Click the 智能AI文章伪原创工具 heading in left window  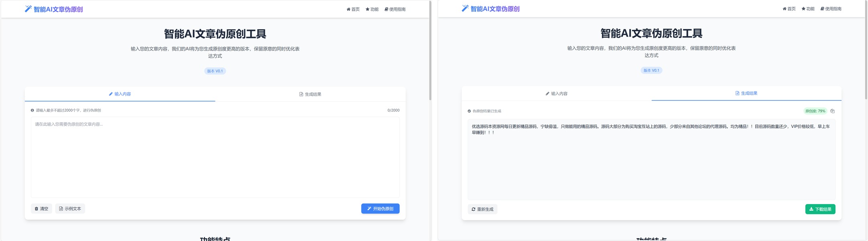[x=215, y=34]
